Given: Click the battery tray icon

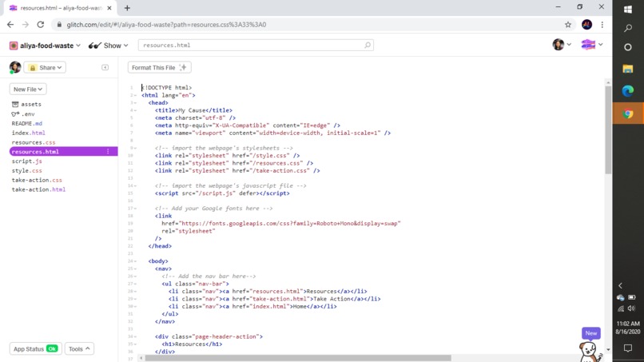Looking at the screenshot, I should pyautogui.click(x=632, y=297).
